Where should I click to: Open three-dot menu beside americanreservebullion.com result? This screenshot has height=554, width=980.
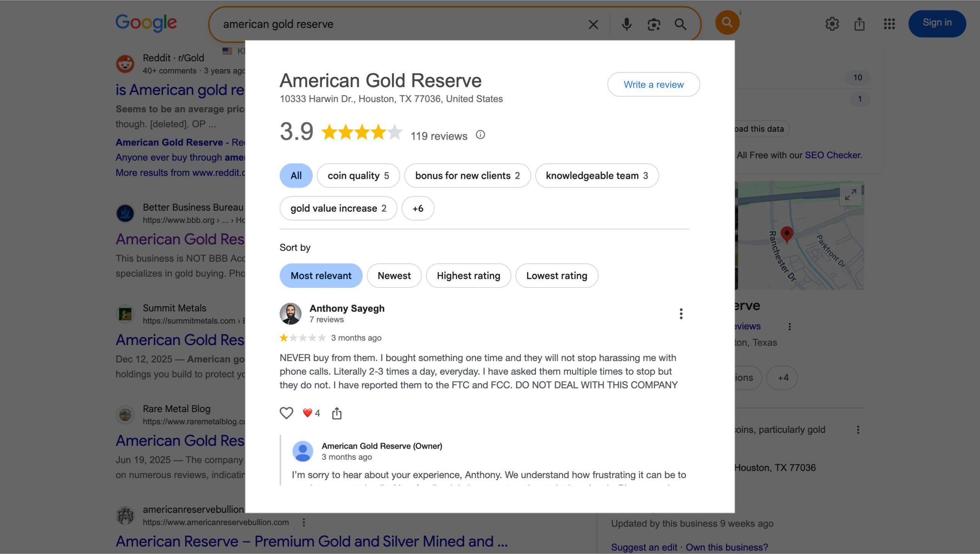click(x=303, y=522)
